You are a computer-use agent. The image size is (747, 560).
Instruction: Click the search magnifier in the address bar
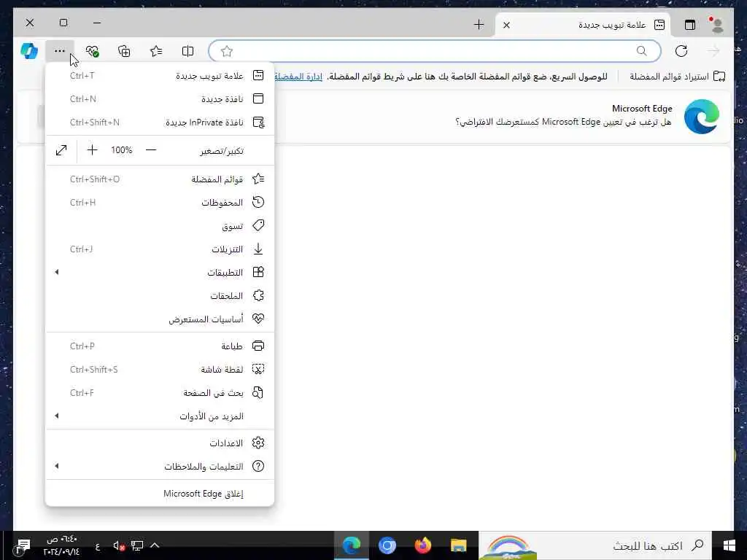point(642,51)
